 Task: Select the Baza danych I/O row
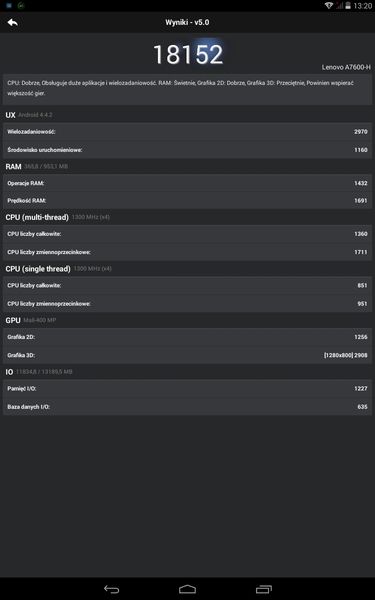click(x=188, y=406)
